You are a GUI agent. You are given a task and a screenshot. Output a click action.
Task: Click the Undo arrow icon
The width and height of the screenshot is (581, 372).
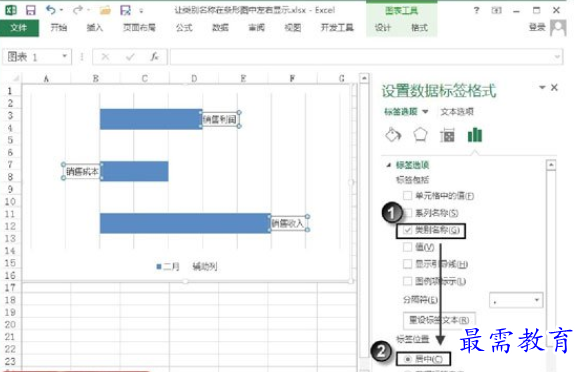pyautogui.click(x=50, y=10)
